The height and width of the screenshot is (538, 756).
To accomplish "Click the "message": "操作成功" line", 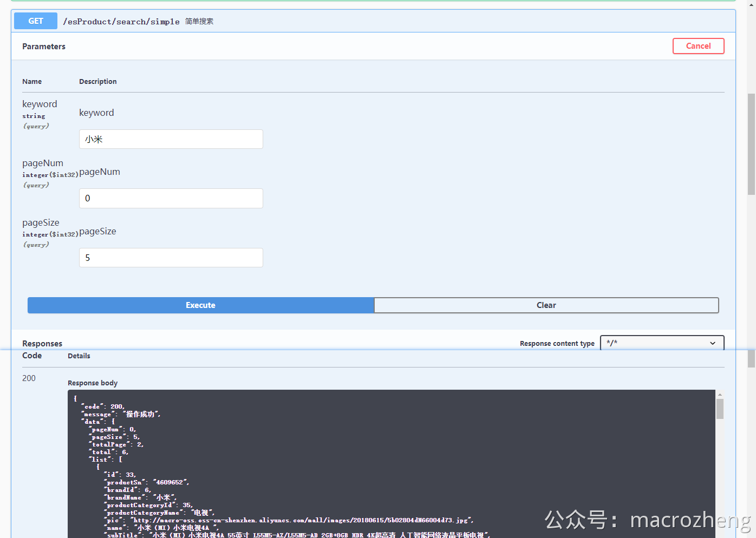I will pyautogui.click(x=121, y=414).
